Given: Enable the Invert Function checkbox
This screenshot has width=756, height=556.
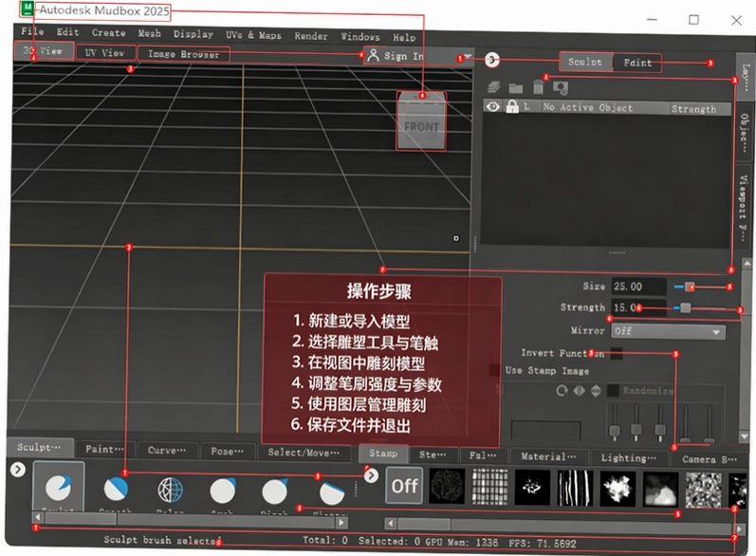Looking at the screenshot, I should click(617, 354).
